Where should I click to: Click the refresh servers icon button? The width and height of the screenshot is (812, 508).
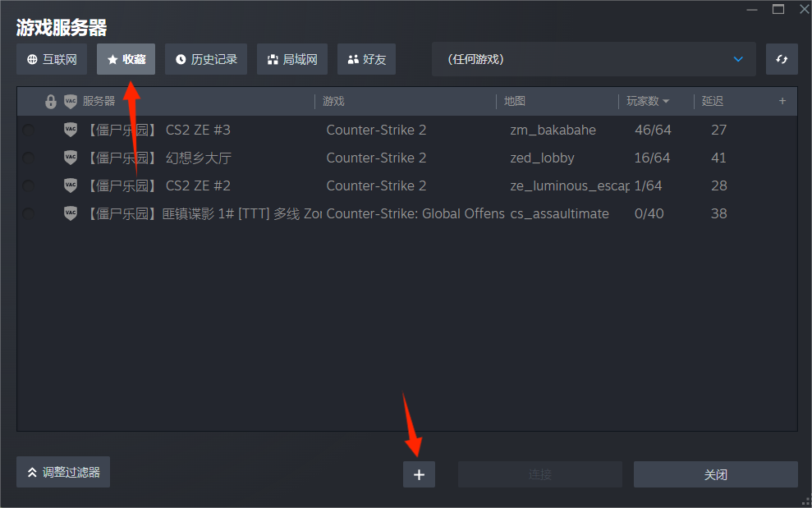pyautogui.click(x=781, y=59)
